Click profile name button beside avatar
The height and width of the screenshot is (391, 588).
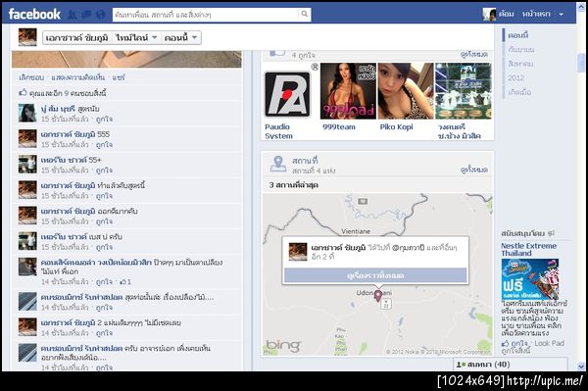click(76, 38)
